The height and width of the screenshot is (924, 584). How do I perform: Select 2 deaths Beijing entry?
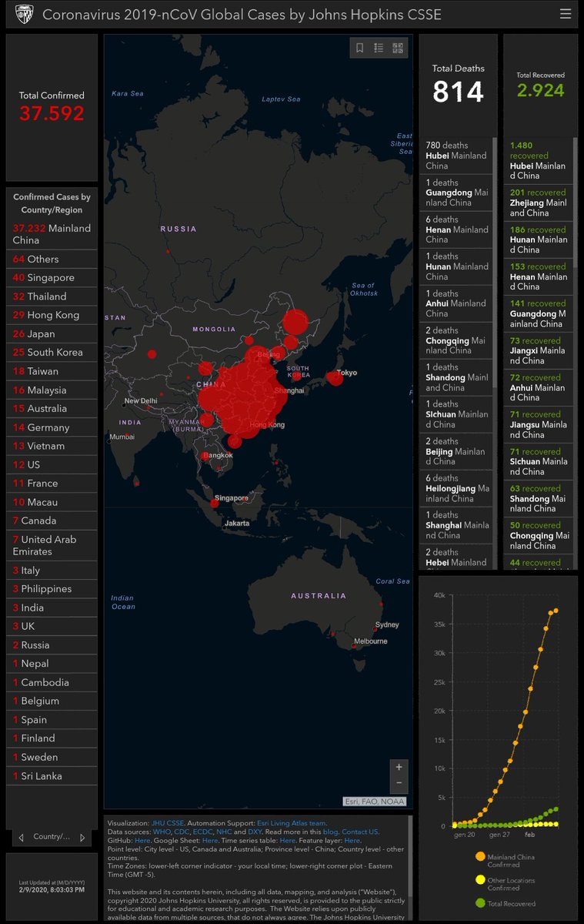point(456,451)
